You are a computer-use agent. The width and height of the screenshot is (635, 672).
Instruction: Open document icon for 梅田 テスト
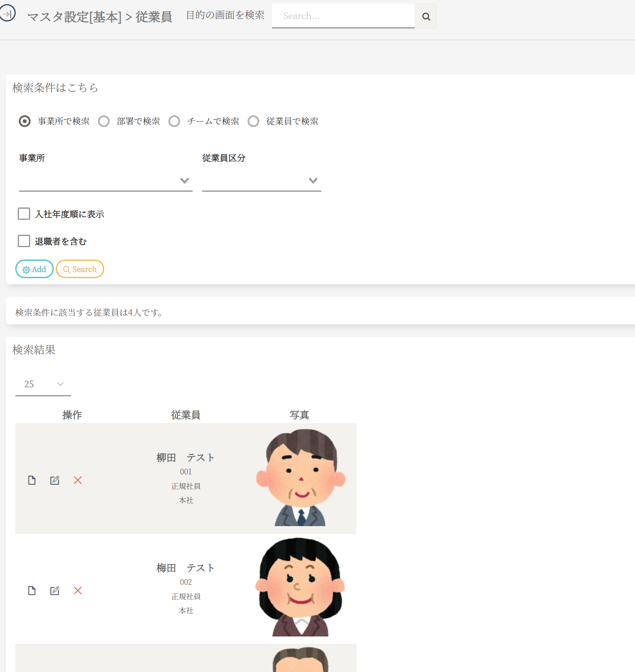32,591
